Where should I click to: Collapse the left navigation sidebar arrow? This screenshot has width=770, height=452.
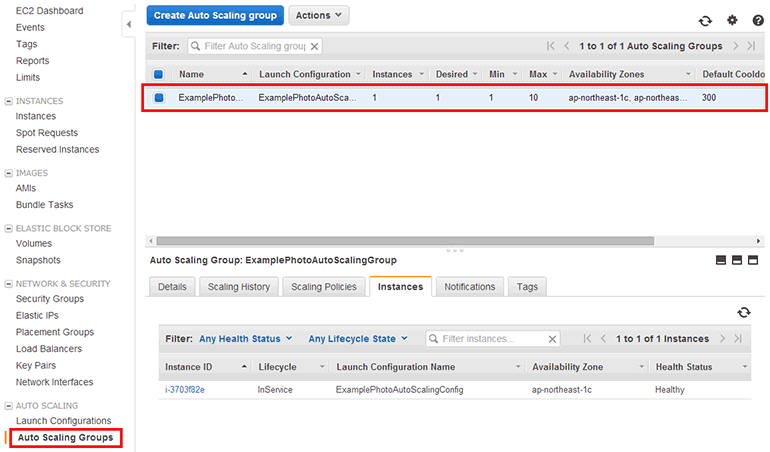(128, 24)
